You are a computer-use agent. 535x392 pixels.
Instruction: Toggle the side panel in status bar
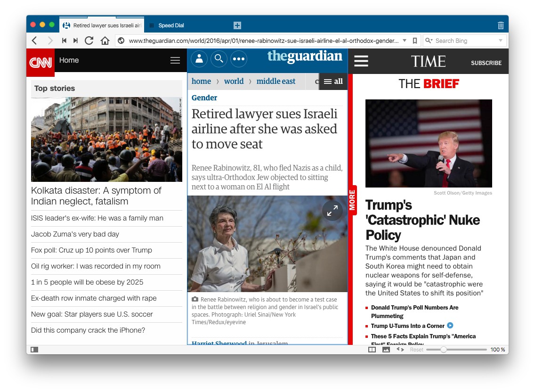34,350
